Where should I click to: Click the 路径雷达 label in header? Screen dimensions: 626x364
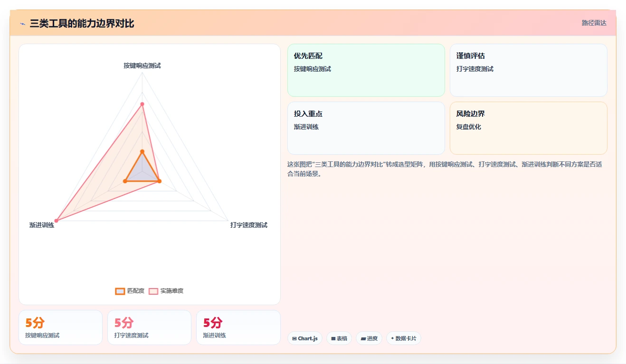(x=594, y=23)
